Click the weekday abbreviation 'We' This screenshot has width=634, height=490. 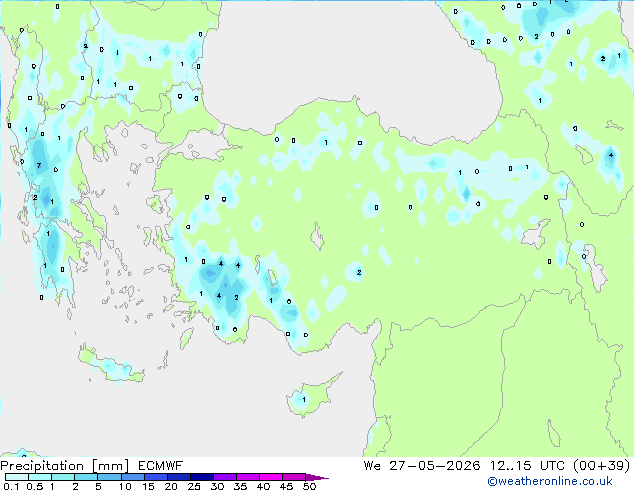click(372, 466)
